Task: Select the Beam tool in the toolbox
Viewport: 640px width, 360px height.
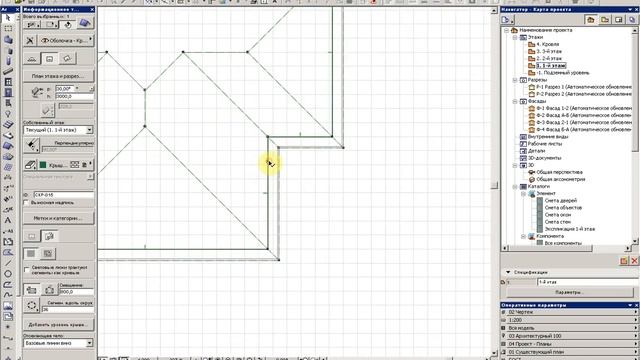Action: 8,71
